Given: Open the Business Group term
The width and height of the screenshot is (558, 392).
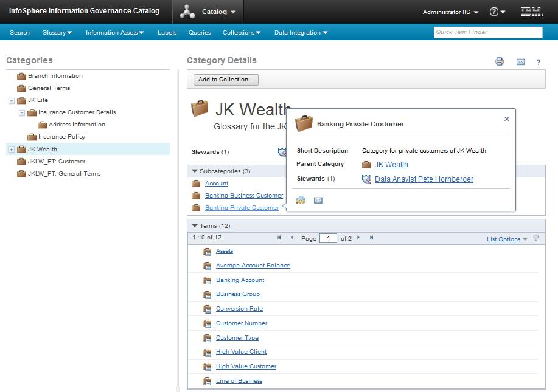Looking at the screenshot, I should point(238,294).
